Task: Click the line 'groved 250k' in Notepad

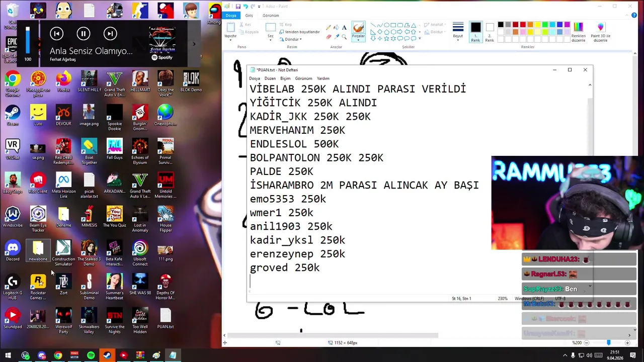Action: [x=285, y=267]
